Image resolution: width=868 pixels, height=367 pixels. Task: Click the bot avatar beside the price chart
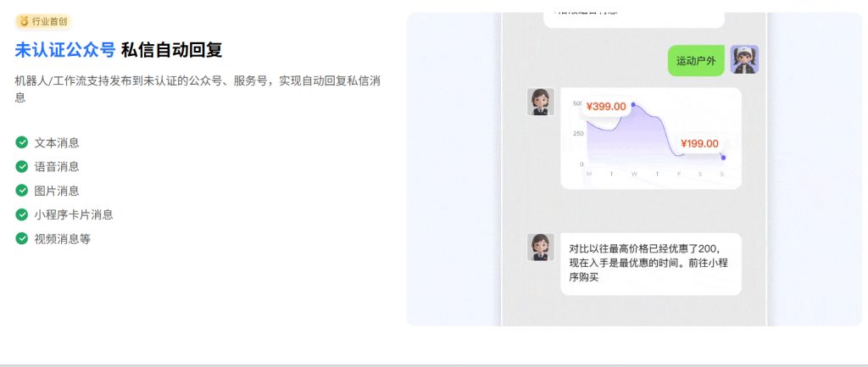(x=540, y=102)
